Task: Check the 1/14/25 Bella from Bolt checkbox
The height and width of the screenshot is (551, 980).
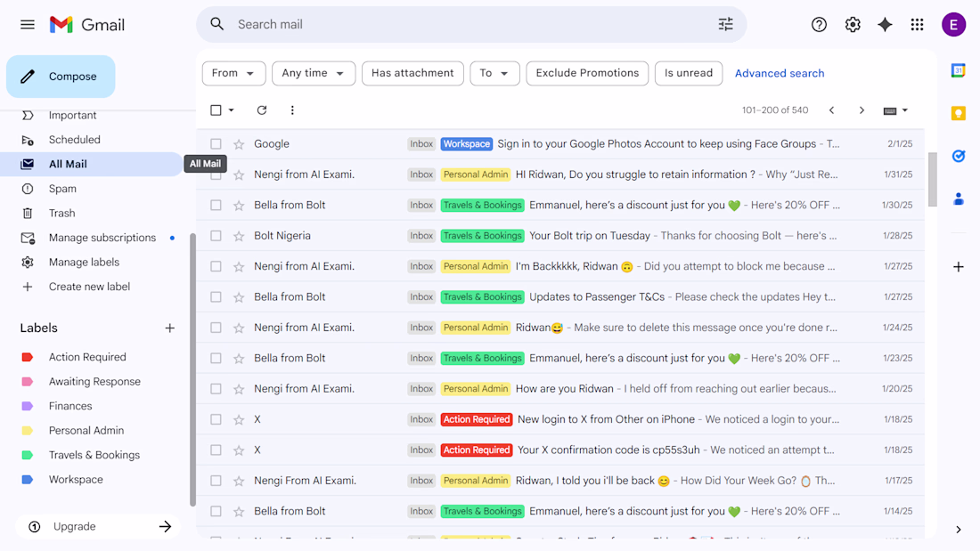Action: coord(216,511)
